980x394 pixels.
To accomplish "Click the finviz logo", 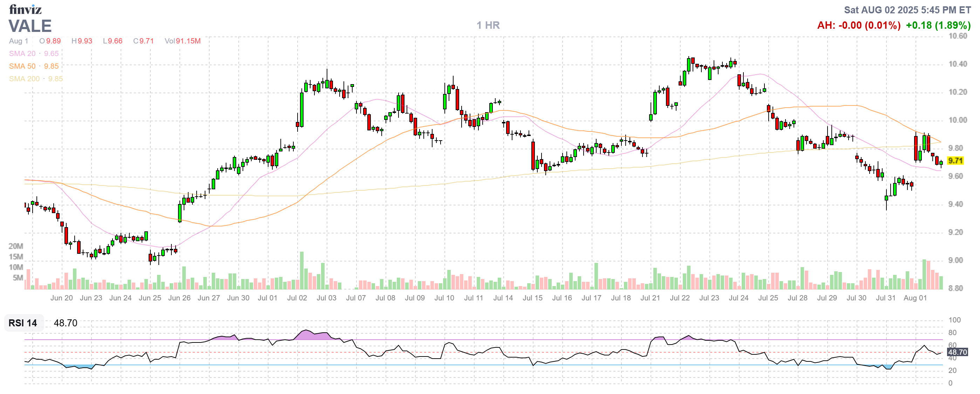I will coord(25,9).
